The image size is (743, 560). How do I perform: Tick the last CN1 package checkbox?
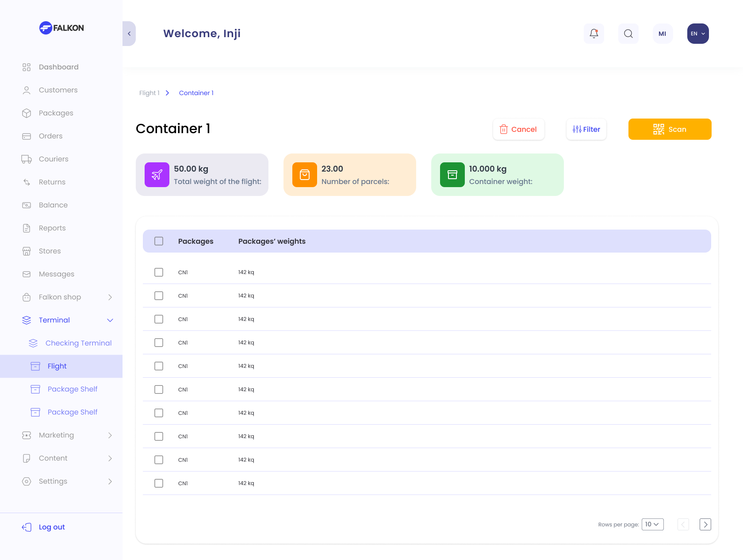click(x=159, y=483)
